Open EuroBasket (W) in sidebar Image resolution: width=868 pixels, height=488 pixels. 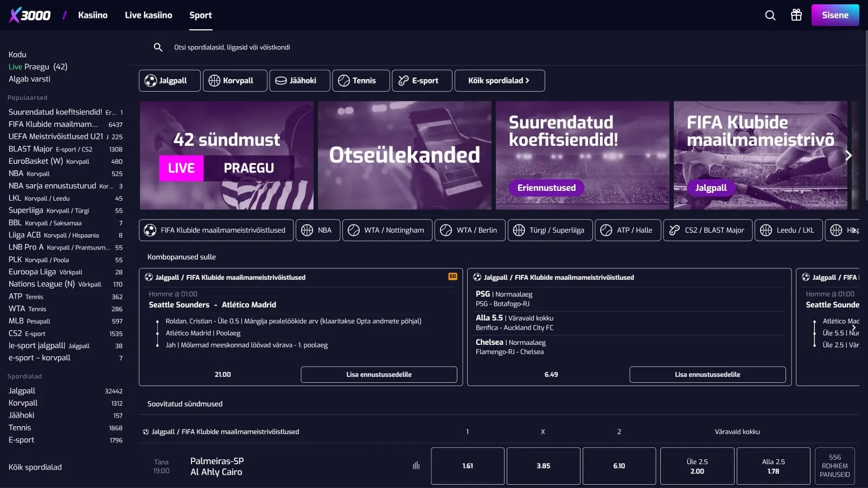[66, 161]
